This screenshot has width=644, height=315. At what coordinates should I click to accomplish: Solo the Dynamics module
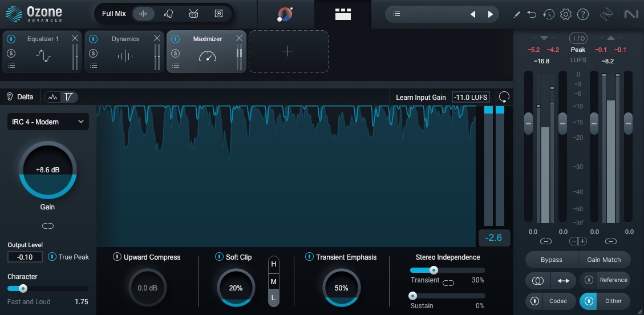coord(93,54)
